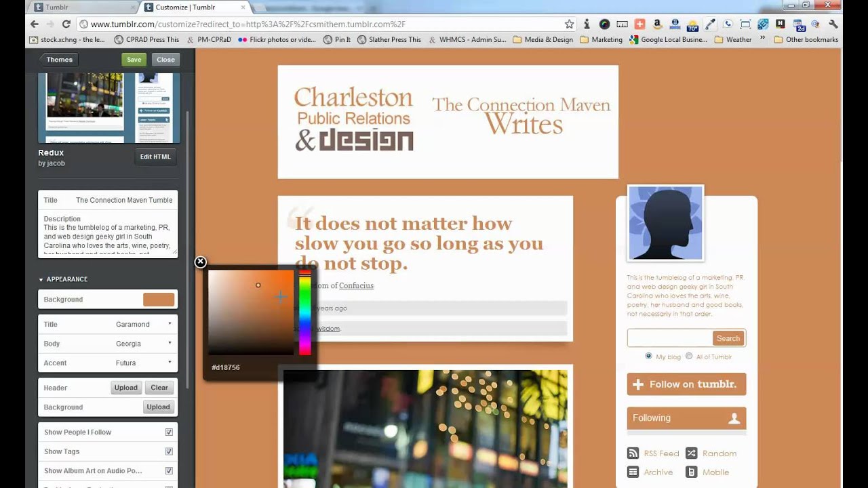Open the Archive icon
868x488 pixels.
click(x=633, y=472)
